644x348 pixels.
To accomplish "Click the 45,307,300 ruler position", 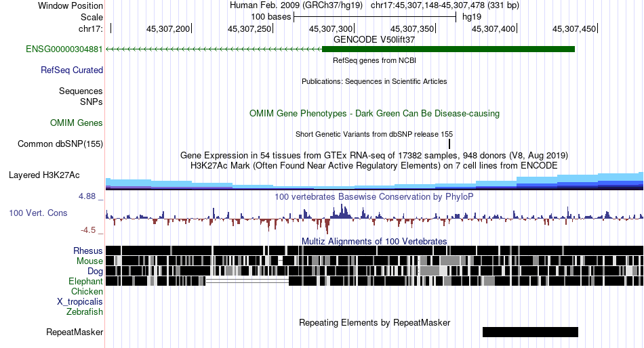I will tap(331, 28).
